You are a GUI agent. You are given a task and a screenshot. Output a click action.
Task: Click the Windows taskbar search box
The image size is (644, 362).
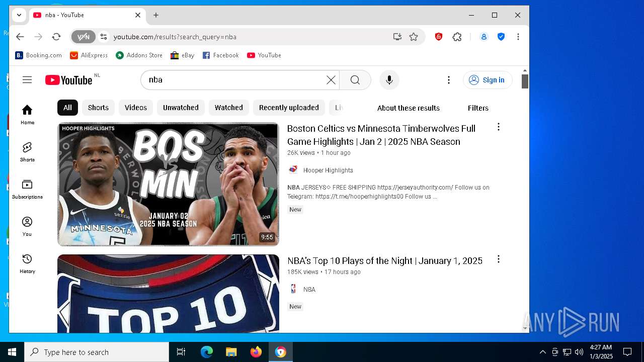(97, 352)
